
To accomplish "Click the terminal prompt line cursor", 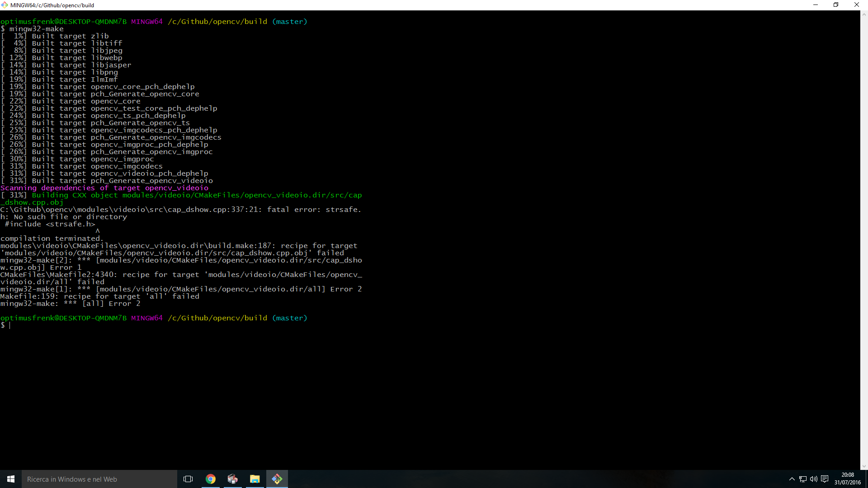I will [10, 325].
